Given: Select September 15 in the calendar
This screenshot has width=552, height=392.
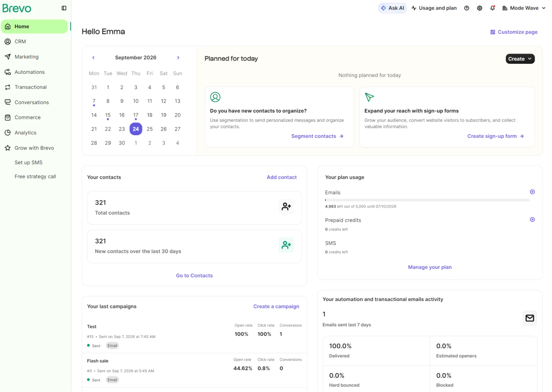Looking at the screenshot, I should 108,115.
